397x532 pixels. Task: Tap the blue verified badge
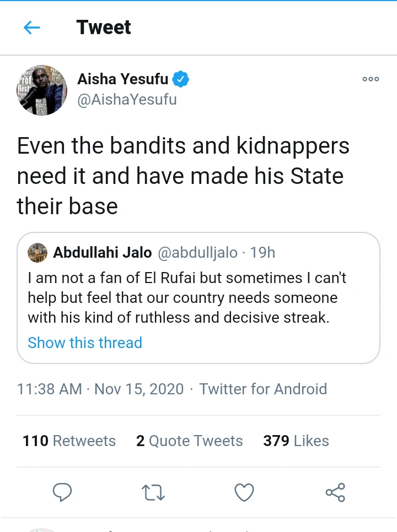(181, 79)
